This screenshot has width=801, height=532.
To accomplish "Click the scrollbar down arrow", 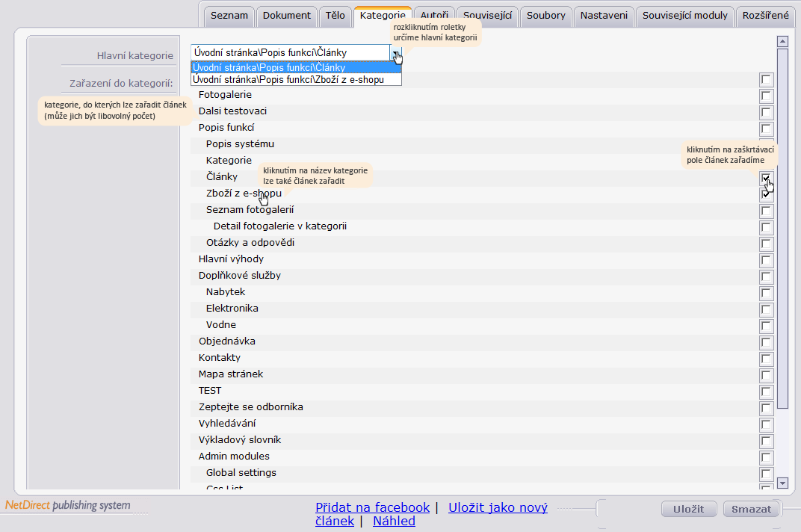I will click(782, 483).
